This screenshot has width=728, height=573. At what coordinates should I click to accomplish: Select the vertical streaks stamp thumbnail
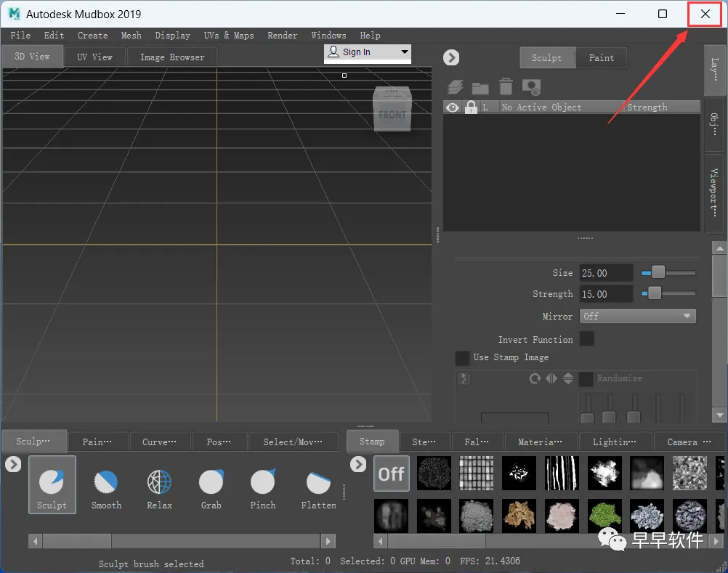(x=562, y=474)
